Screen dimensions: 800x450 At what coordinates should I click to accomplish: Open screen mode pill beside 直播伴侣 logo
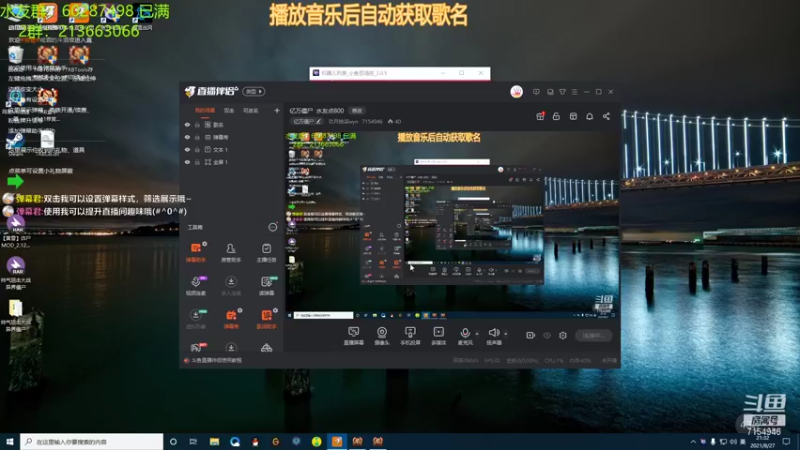click(254, 91)
